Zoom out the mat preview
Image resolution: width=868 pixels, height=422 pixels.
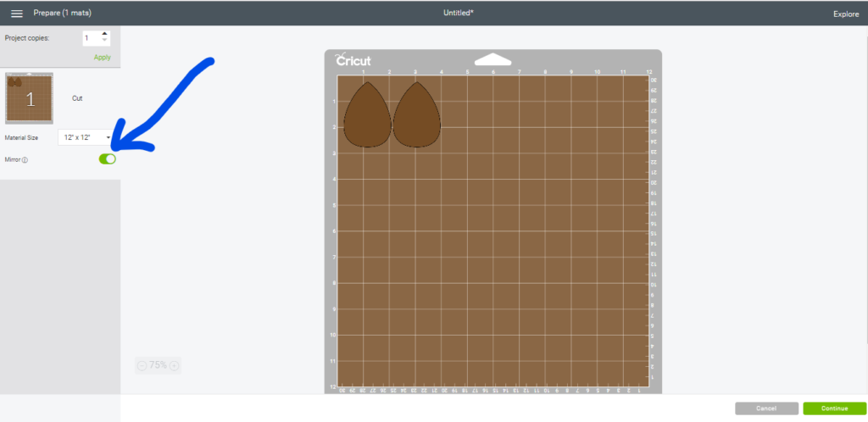[142, 365]
